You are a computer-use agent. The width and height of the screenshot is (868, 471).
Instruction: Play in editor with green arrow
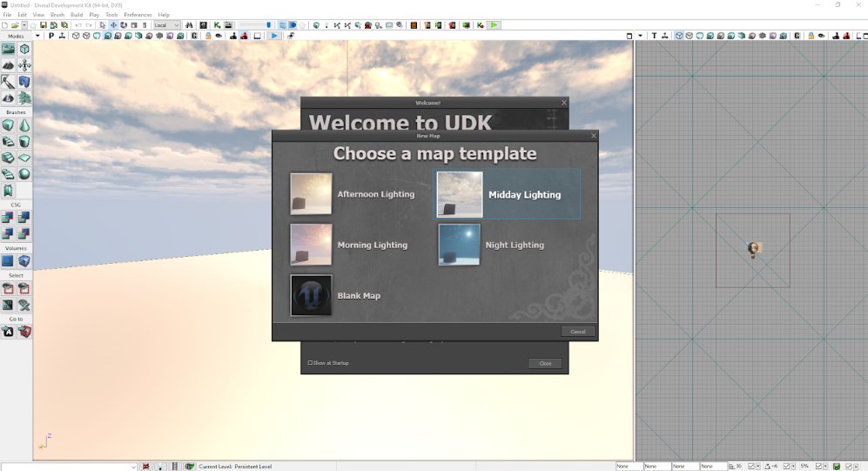[494, 25]
